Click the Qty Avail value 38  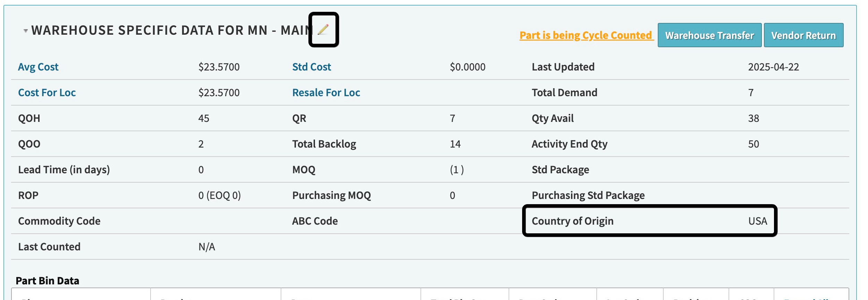click(754, 118)
